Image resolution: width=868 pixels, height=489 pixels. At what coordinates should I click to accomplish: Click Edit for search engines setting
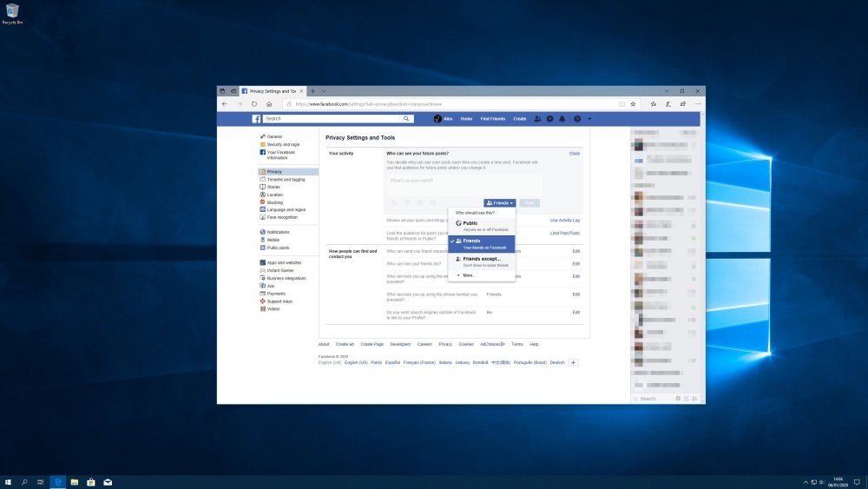[x=575, y=313]
